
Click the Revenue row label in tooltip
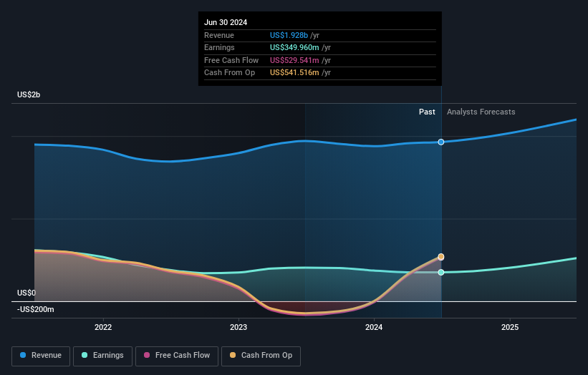(x=219, y=35)
